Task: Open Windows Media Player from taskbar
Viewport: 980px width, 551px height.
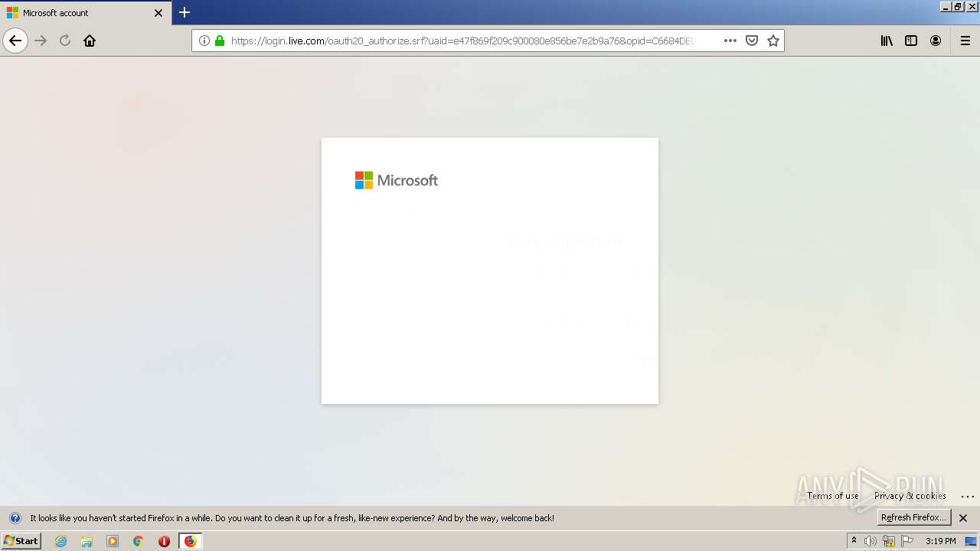Action: coord(113,541)
